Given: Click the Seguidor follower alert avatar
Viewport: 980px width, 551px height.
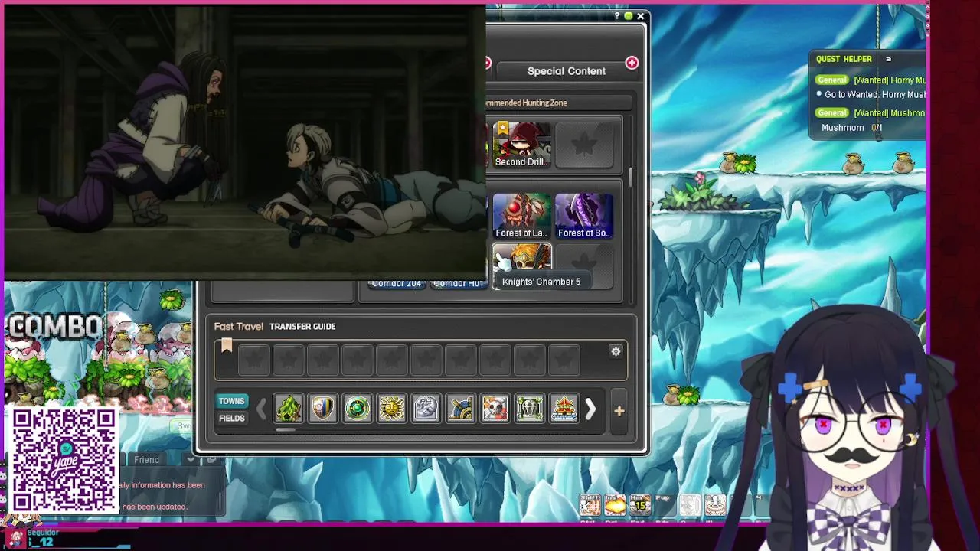Looking at the screenshot, I should pos(17,538).
